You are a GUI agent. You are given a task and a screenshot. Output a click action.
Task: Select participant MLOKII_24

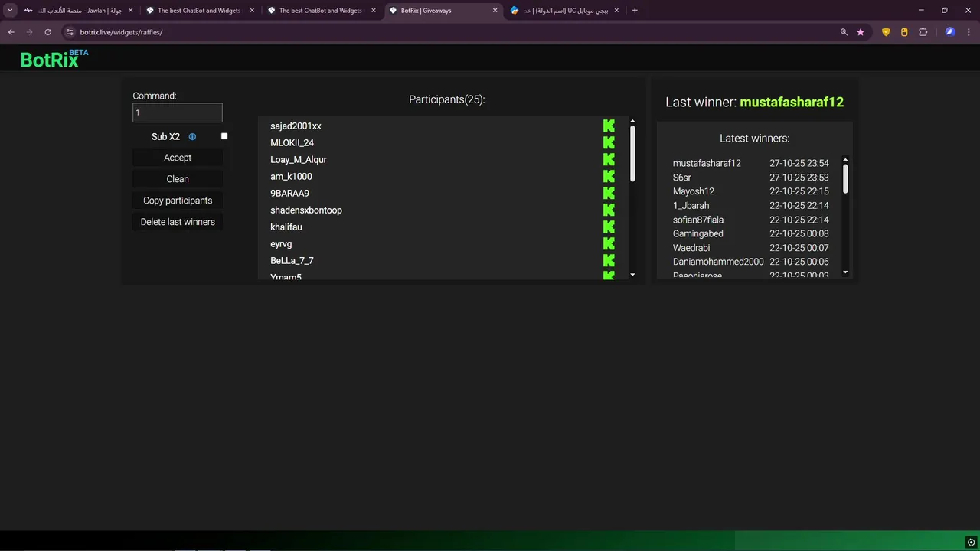292,142
